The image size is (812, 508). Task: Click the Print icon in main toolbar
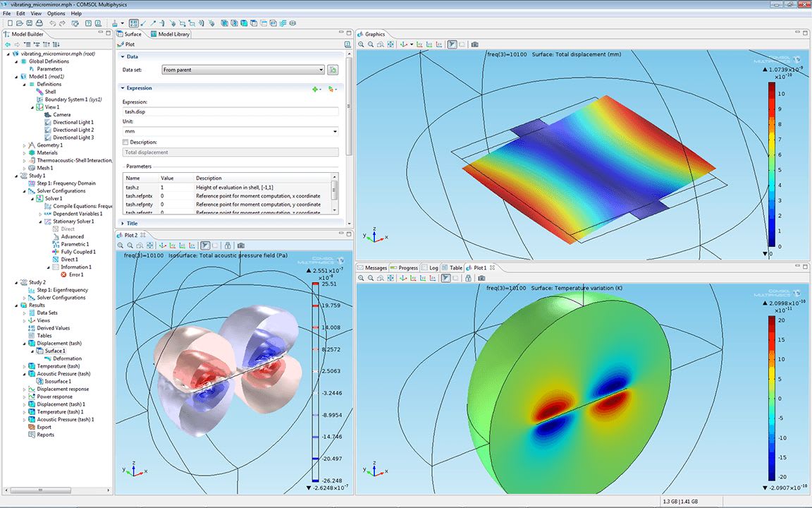coord(39,23)
